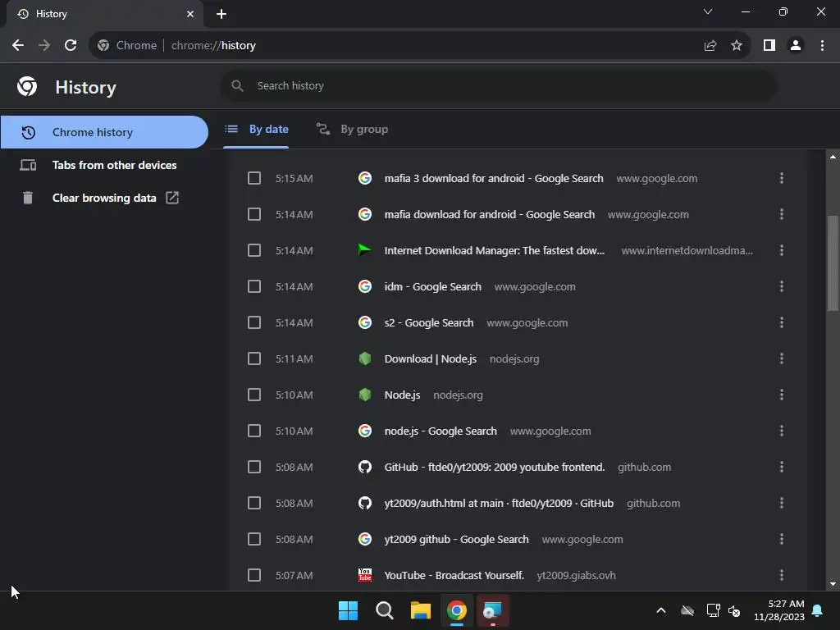Open YouTube - Broadcast Yourself link
The image size is (840, 630).
[454, 575]
